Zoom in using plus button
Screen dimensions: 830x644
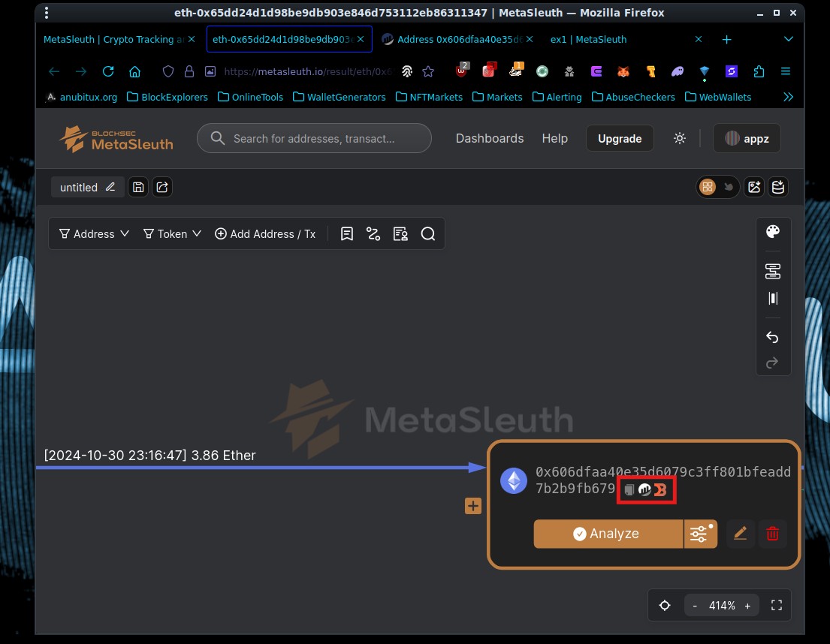(x=747, y=606)
